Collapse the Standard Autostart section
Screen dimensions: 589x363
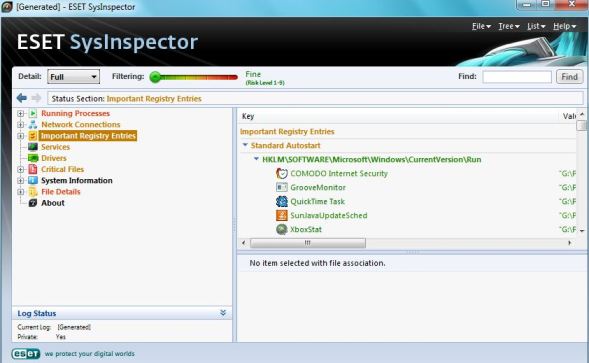click(x=245, y=145)
